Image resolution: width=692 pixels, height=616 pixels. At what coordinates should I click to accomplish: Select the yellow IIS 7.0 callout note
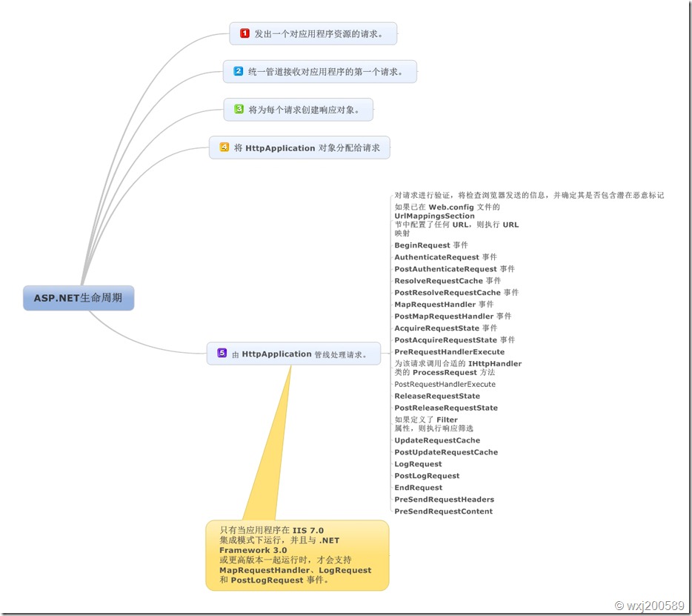[x=296, y=556]
